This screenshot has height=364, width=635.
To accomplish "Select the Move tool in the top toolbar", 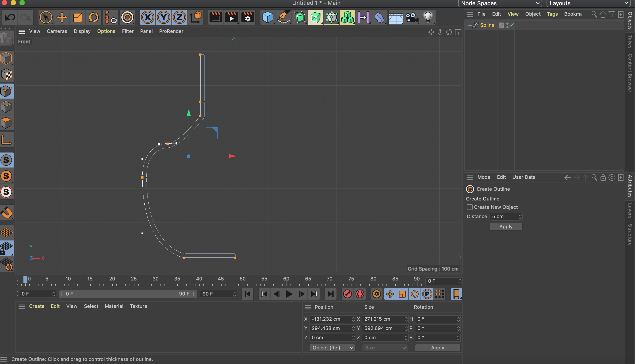I will coord(61,17).
